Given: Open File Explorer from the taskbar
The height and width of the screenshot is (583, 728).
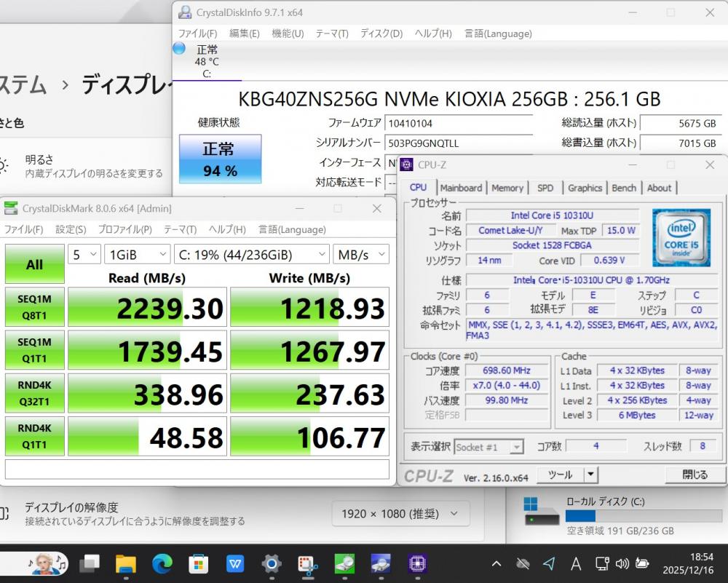Looking at the screenshot, I should pyautogui.click(x=126, y=564).
